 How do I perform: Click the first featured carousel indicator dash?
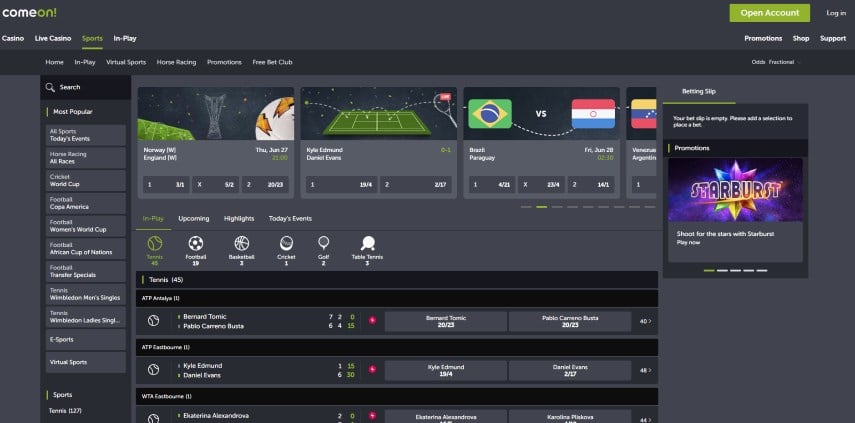[x=526, y=207]
